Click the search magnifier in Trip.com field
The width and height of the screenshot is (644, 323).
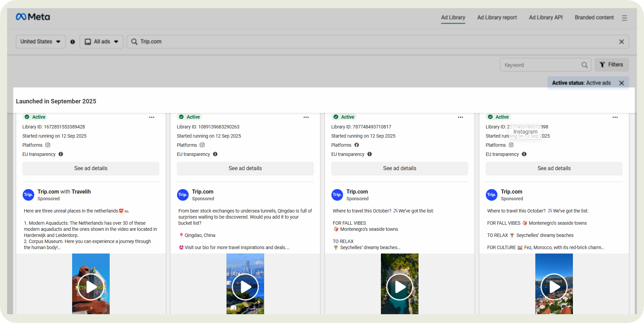pyautogui.click(x=134, y=42)
